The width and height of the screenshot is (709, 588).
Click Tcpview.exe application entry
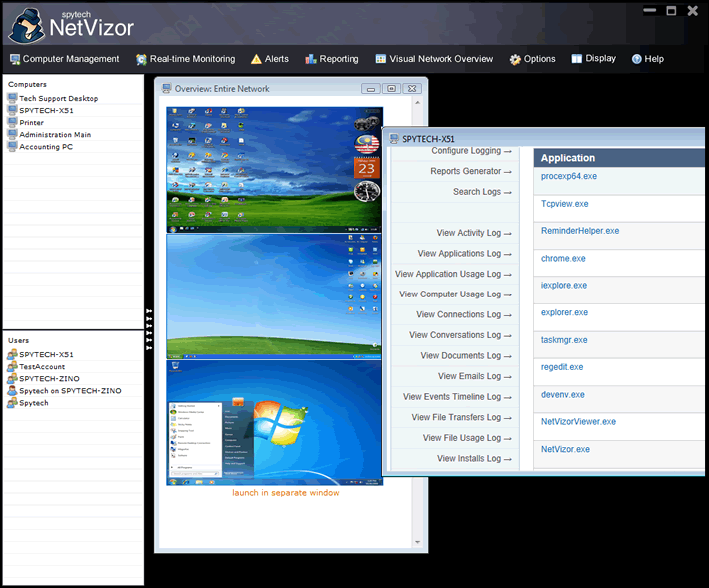click(x=565, y=204)
